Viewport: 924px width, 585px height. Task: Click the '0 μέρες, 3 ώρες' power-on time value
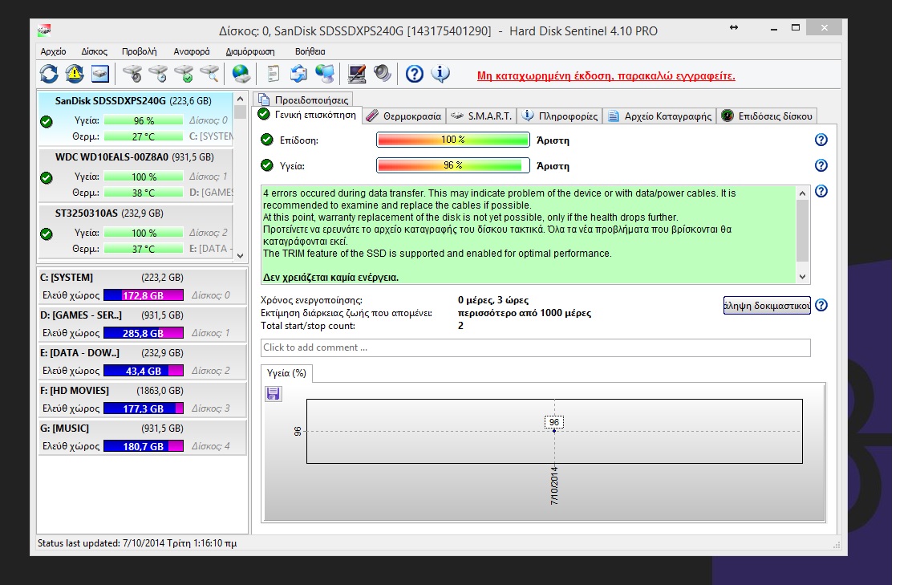[x=493, y=300]
